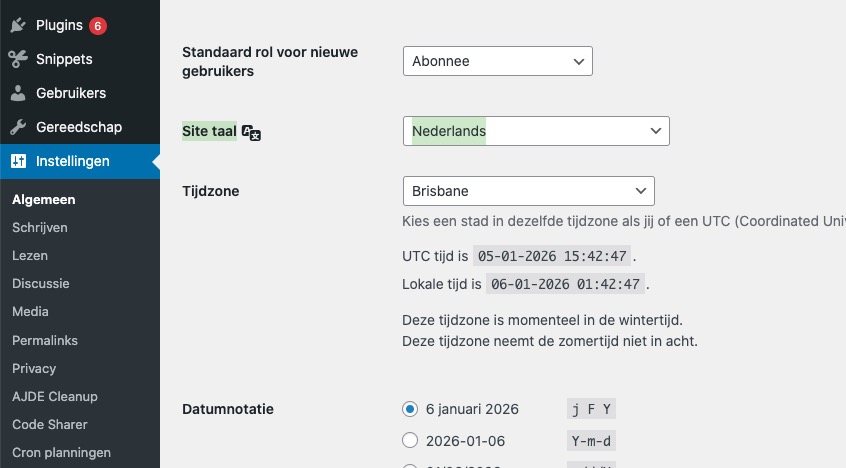Open the Site taal dropdown showing Nederlands
Viewport: 846px width, 468px height.
click(536, 131)
